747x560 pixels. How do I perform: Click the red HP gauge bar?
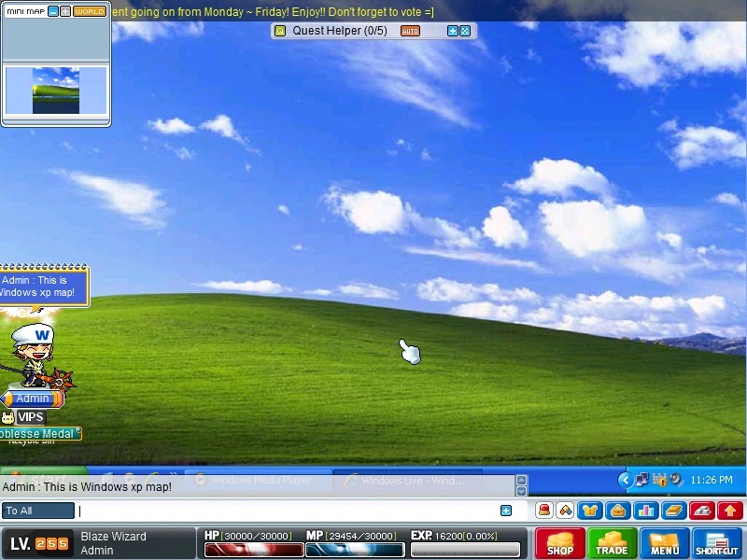point(254,550)
